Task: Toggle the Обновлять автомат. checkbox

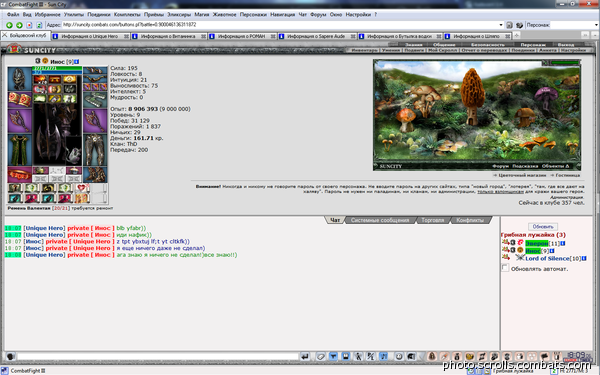Action: pyautogui.click(x=505, y=268)
